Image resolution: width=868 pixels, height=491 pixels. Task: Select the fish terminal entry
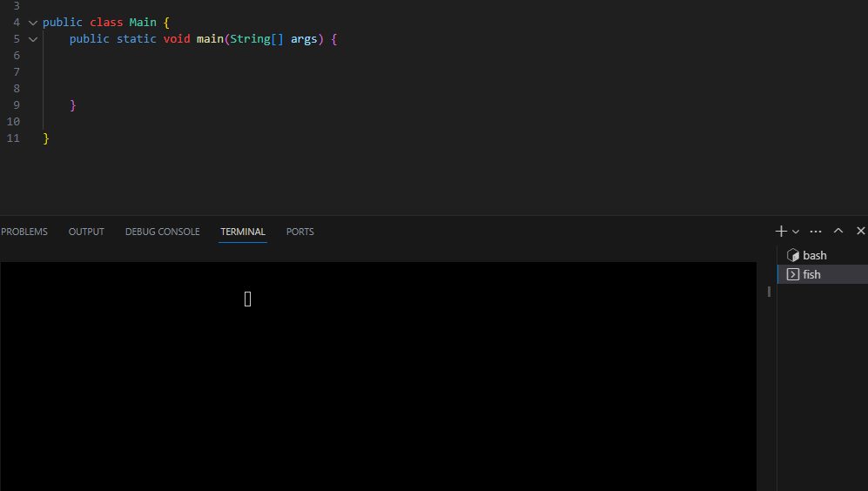click(x=823, y=274)
